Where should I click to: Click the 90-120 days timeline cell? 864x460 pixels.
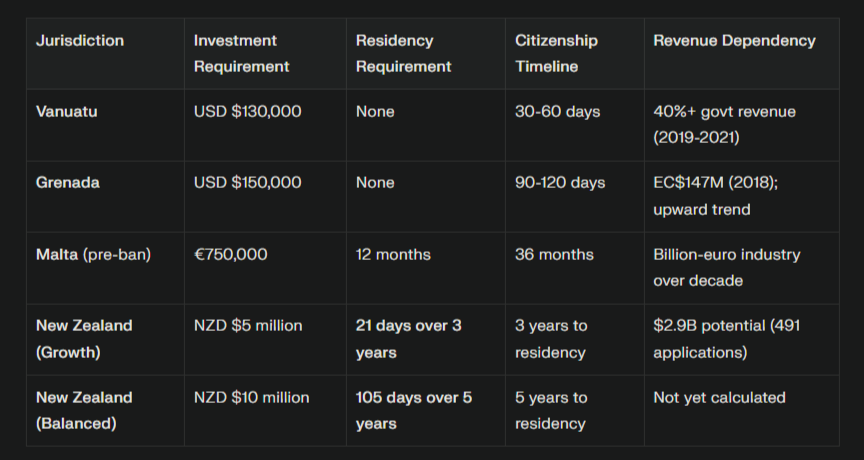click(560, 183)
